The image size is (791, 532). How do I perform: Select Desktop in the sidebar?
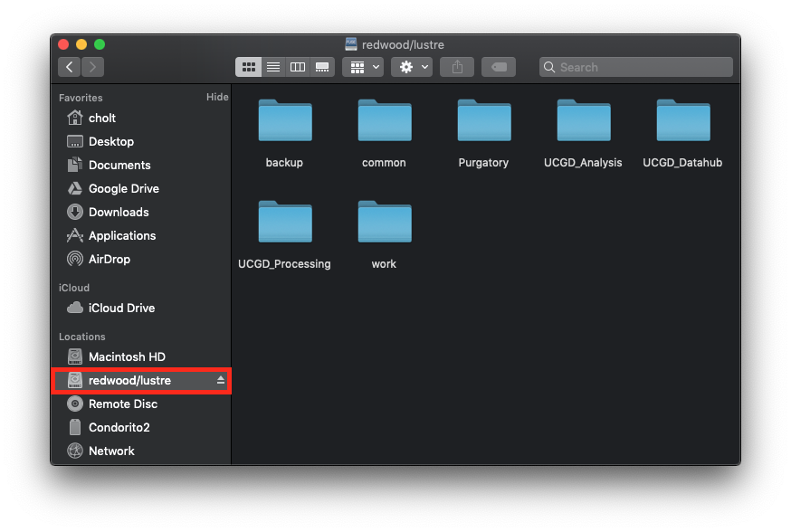click(141, 142)
